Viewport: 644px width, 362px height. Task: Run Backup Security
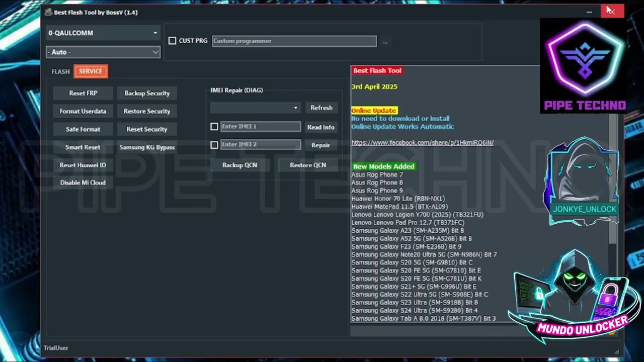(x=147, y=93)
